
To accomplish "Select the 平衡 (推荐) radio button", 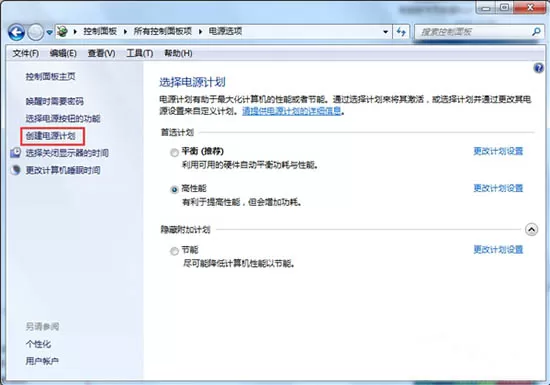I will point(174,153).
